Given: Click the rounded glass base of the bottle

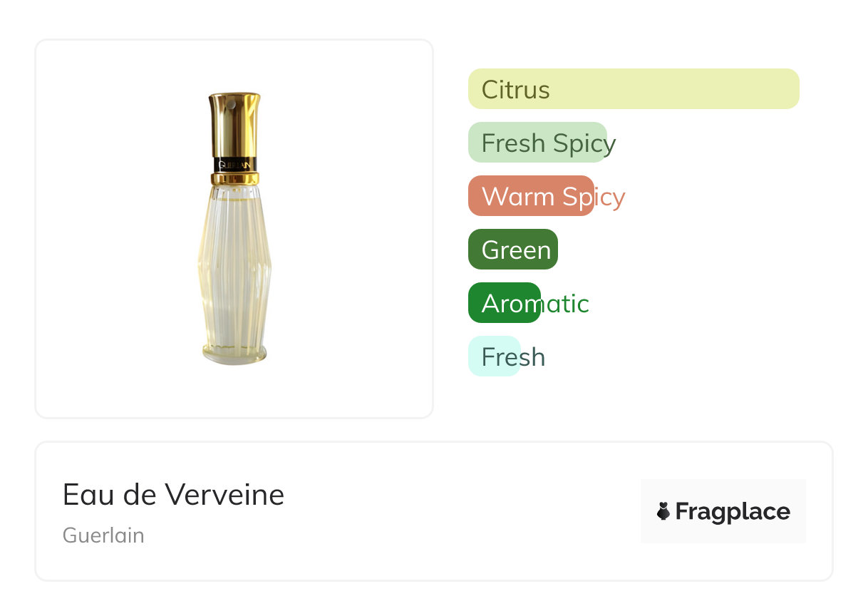Looking at the screenshot, I should 234,354.
